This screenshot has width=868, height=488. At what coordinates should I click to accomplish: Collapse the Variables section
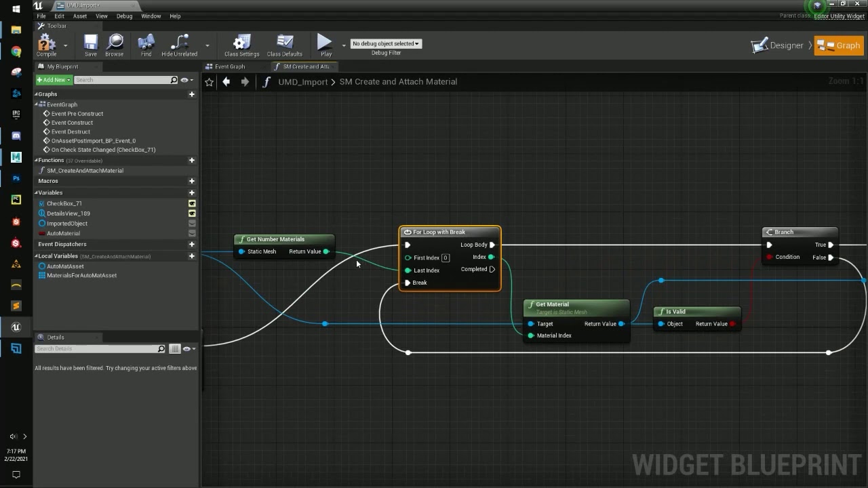[37, 192]
